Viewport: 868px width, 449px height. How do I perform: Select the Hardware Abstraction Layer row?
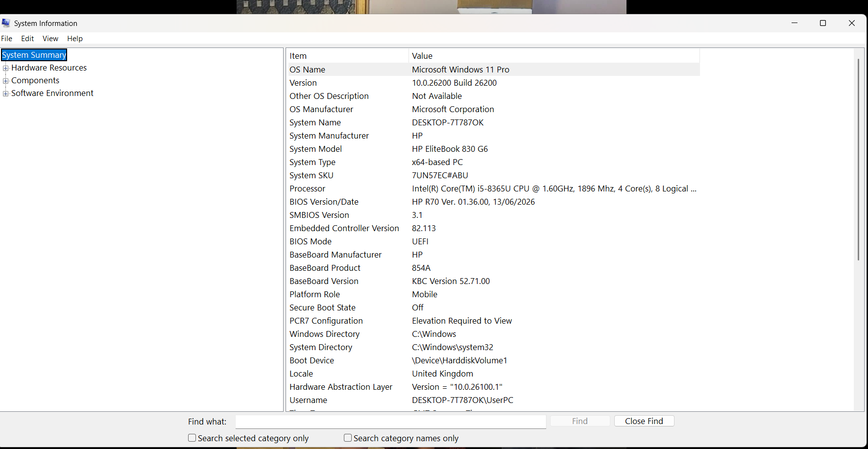coord(493,387)
